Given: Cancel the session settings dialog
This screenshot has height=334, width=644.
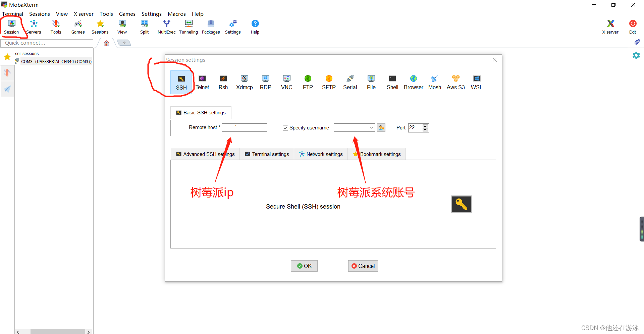Looking at the screenshot, I should click(363, 266).
